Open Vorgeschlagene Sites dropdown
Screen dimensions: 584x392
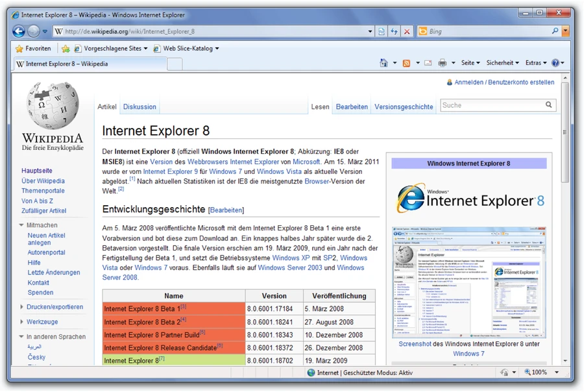tap(111, 49)
